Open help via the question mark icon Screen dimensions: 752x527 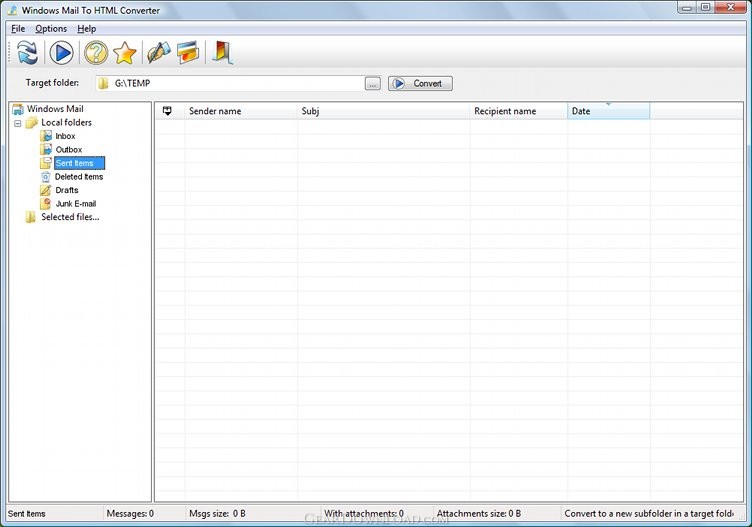(96, 52)
